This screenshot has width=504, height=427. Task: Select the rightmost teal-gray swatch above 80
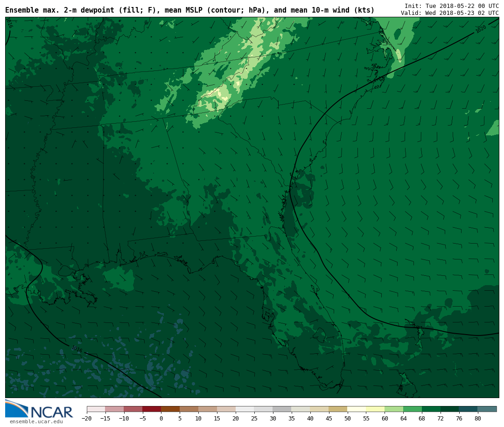487,409
